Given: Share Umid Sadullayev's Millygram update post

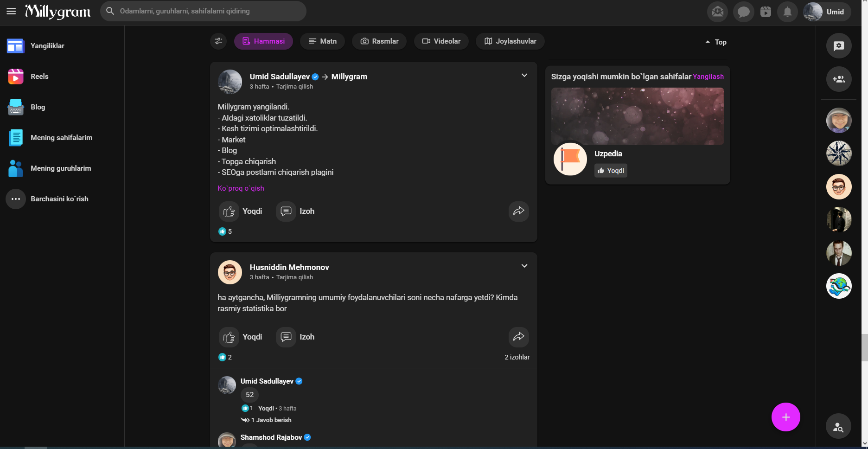Looking at the screenshot, I should click(518, 211).
